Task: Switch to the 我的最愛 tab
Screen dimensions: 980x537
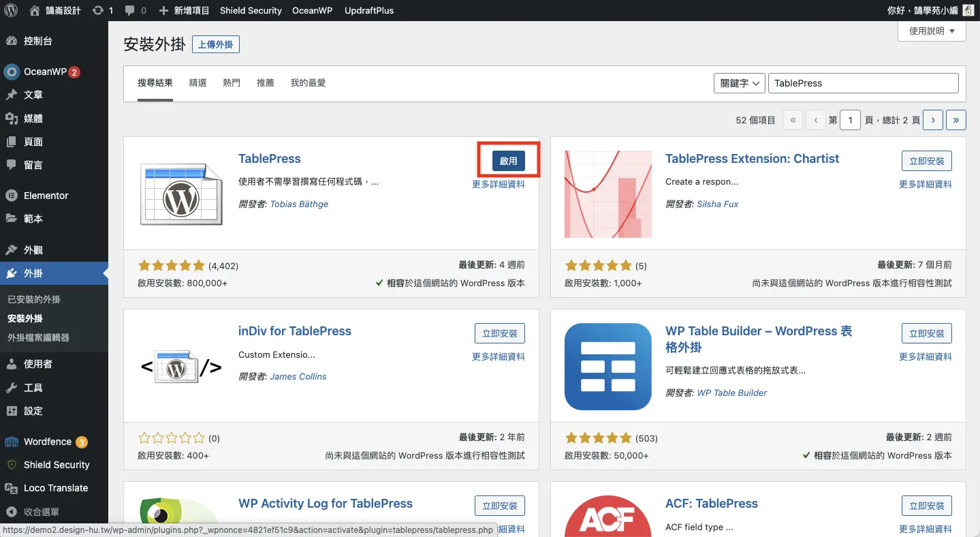Action: click(308, 83)
